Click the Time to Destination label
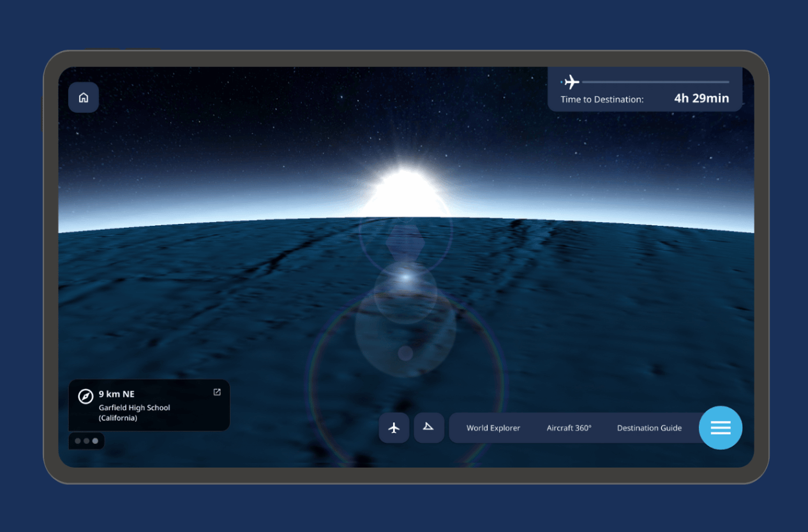The width and height of the screenshot is (808, 532). [602, 100]
